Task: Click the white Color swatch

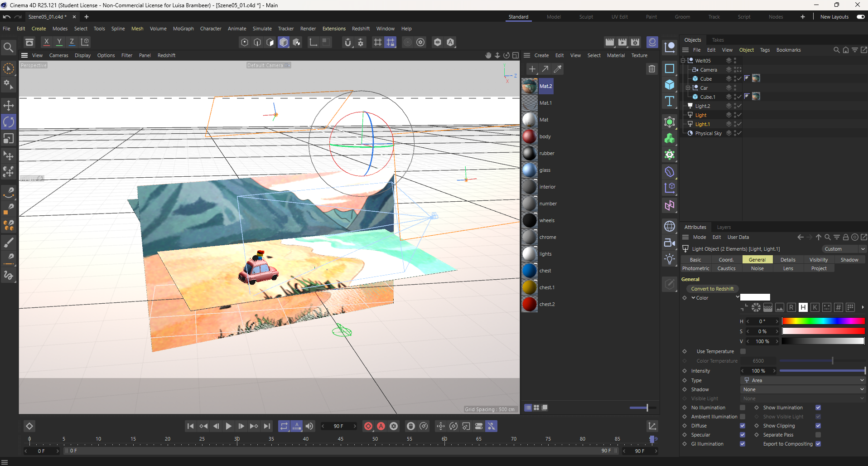Action: 755,297
